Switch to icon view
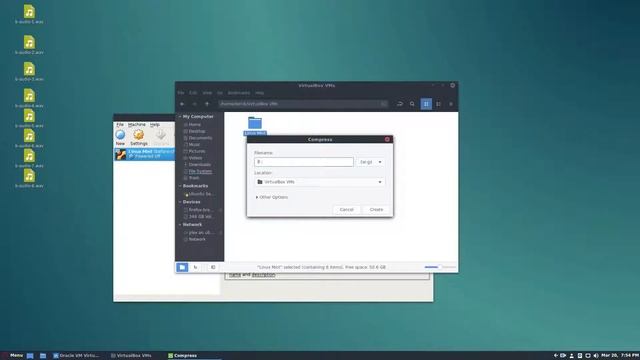 426,104
